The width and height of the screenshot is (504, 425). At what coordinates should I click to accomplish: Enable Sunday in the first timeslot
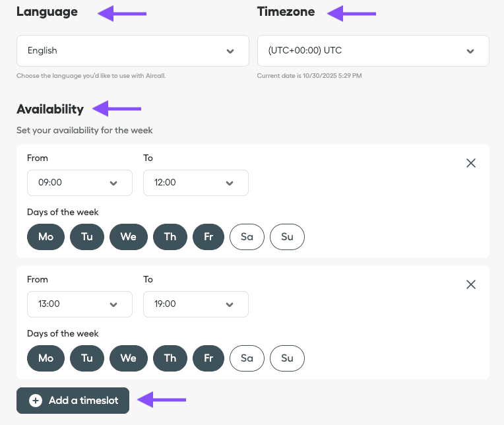(x=287, y=237)
